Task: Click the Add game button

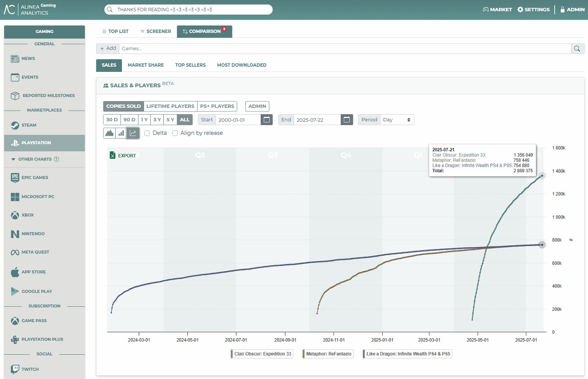Action: (x=108, y=48)
